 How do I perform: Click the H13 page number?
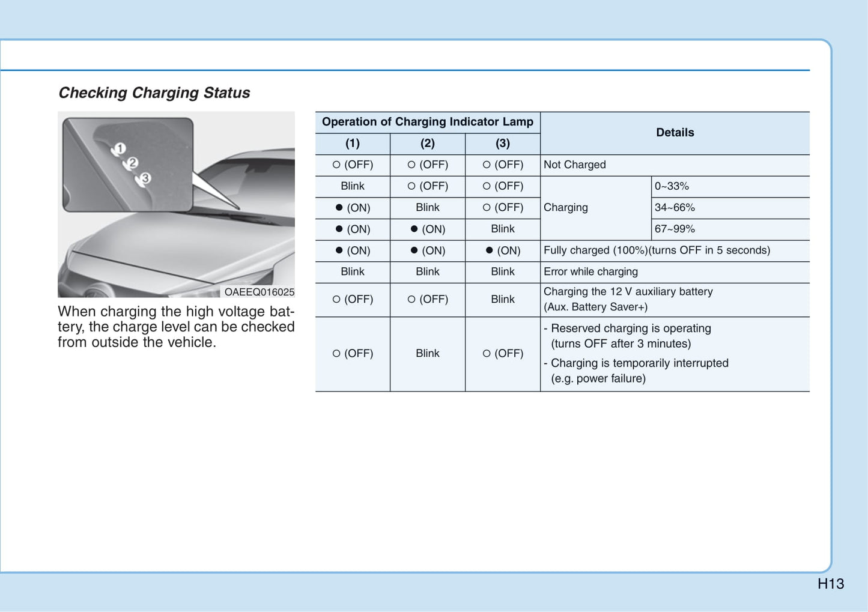pyautogui.click(x=830, y=584)
